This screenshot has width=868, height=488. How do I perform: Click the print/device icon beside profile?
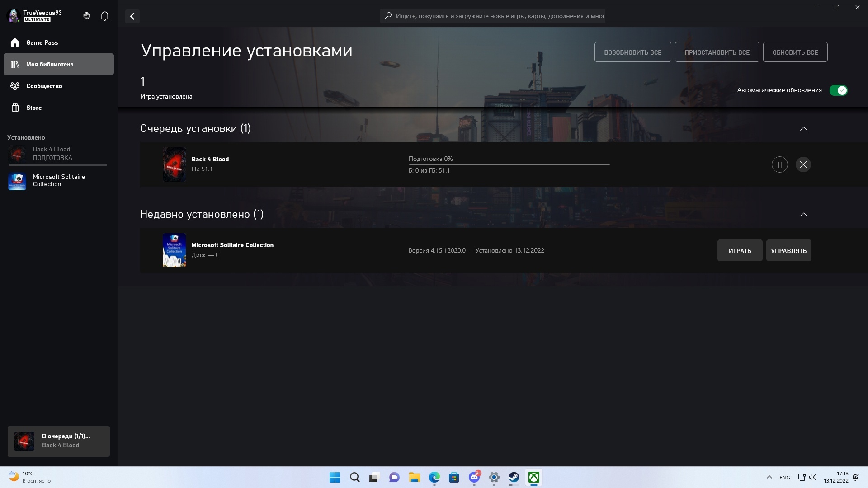[x=87, y=16]
